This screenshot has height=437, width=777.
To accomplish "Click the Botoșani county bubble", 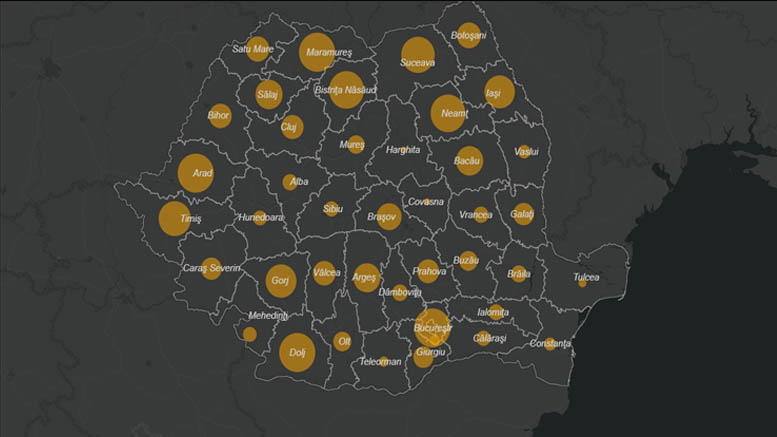I will click(x=468, y=35).
